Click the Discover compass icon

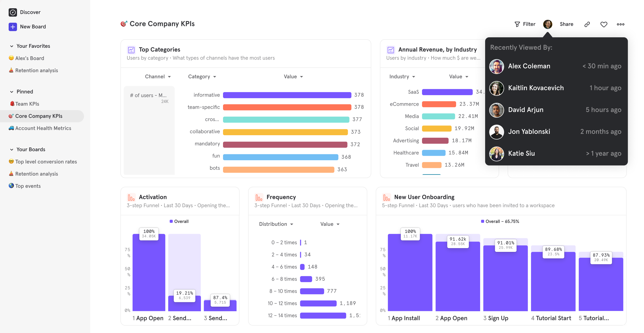tap(13, 12)
